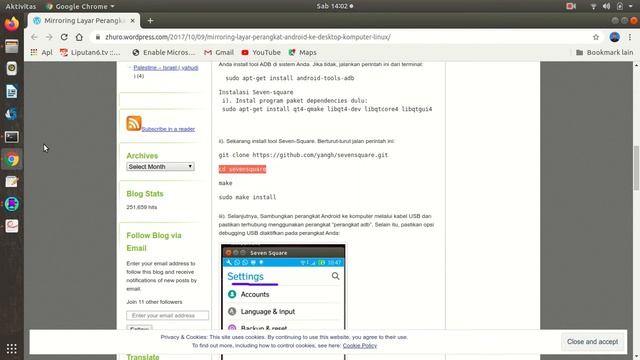
Task: Expand the Select Month archives dropdown
Action: click(160, 167)
